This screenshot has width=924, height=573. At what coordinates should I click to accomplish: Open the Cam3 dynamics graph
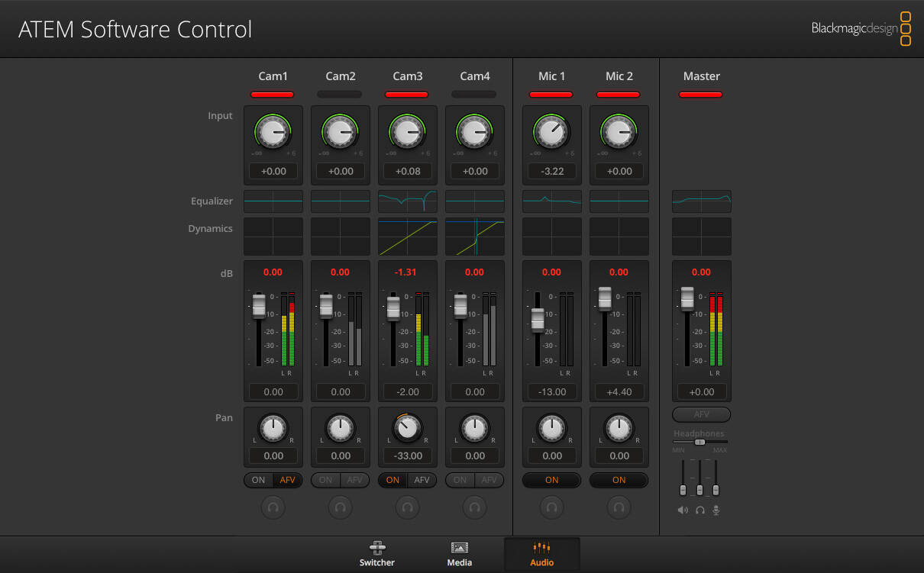coord(408,237)
